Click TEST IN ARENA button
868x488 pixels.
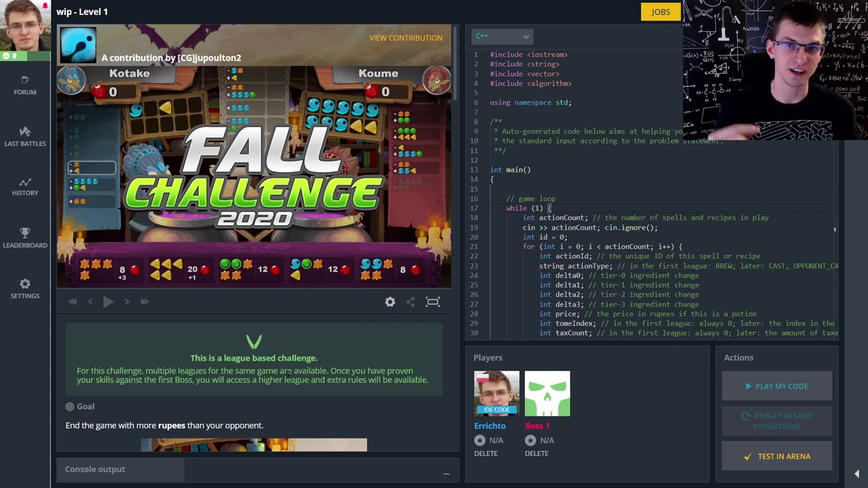(x=776, y=456)
